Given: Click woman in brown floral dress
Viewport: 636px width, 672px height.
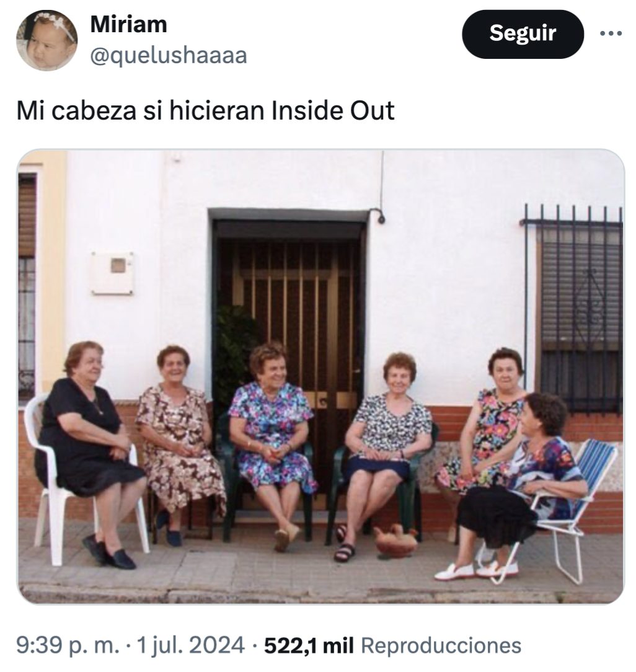Looking at the screenshot, I should point(179,444).
